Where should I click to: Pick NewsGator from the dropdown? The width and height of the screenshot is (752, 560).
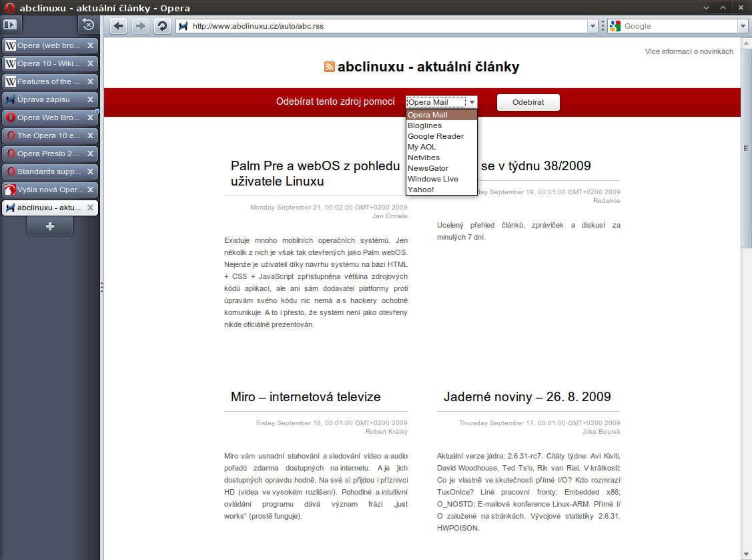click(442, 168)
